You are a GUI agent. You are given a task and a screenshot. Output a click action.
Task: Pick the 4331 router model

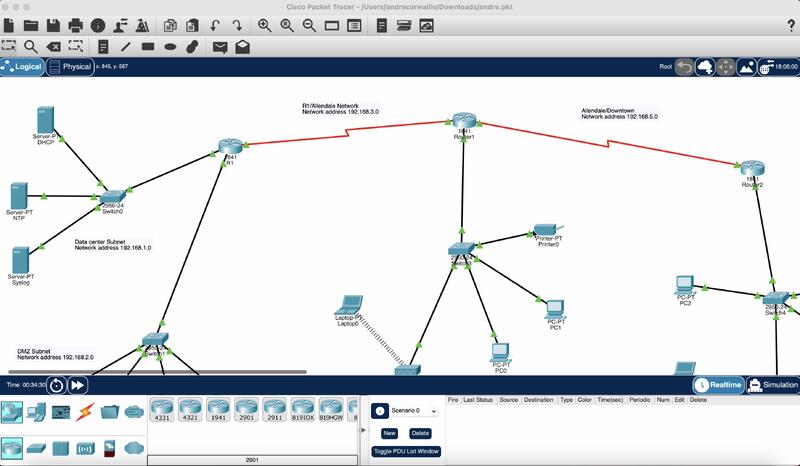click(x=162, y=410)
